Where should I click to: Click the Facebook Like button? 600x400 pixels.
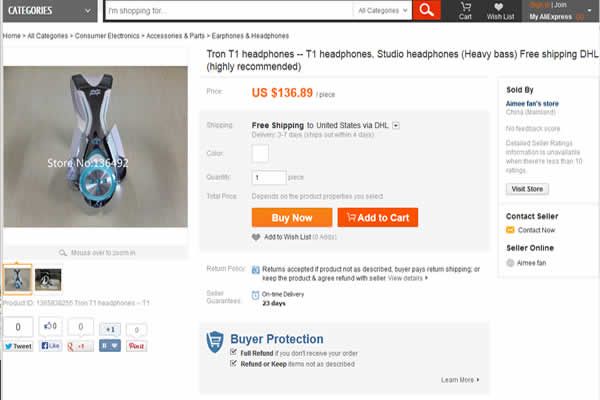[51, 346]
